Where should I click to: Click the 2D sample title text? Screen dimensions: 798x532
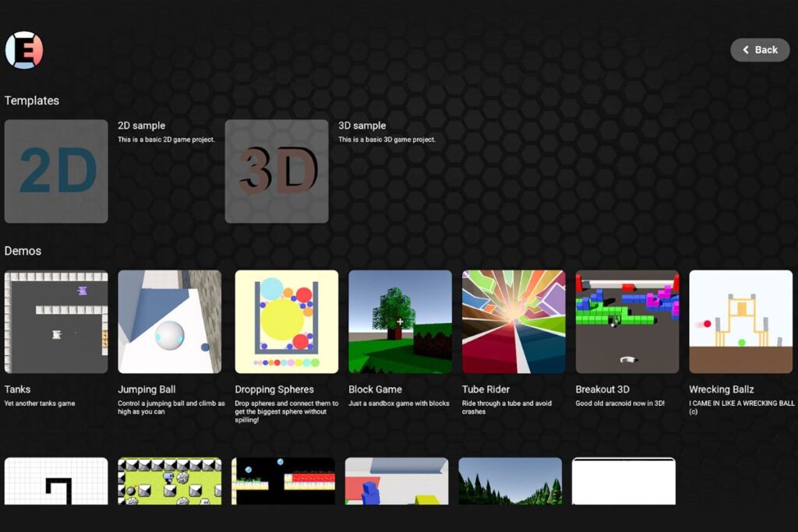tap(142, 125)
